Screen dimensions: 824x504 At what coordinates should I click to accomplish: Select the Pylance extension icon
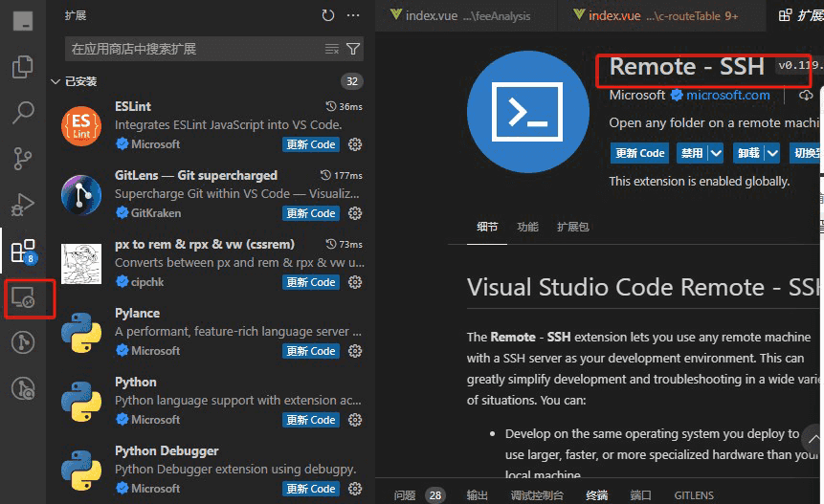click(81, 332)
